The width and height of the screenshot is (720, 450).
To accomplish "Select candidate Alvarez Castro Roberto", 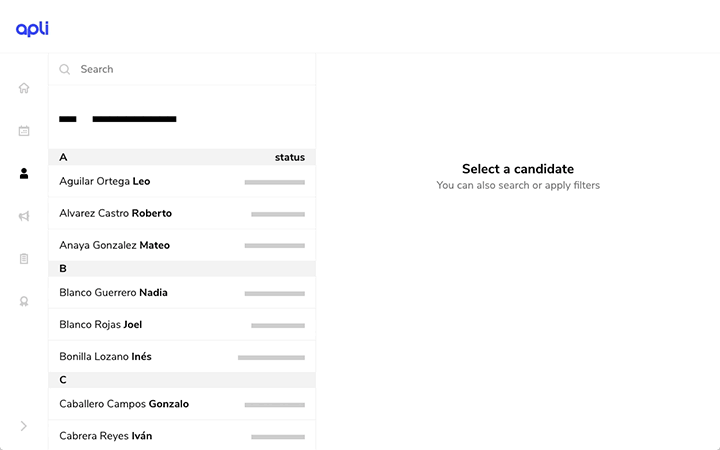I will point(182,214).
